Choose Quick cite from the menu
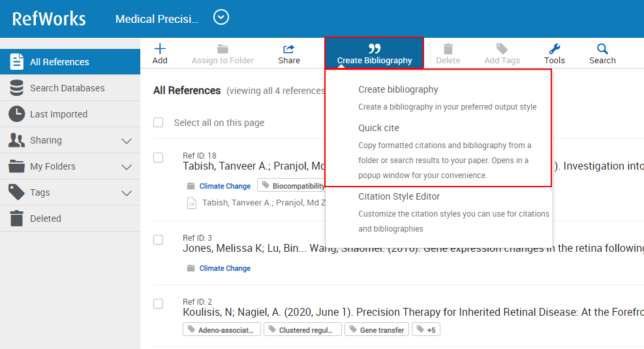The width and height of the screenshot is (644, 349). pos(378,128)
